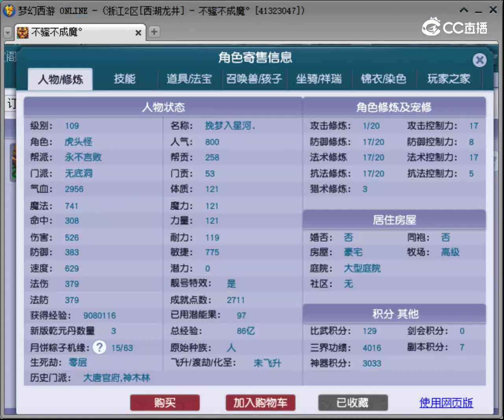The width and height of the screenshot is (504, 420).
Task: Click the 房屋 value 豪宅
Action: (x=353, y=252)
